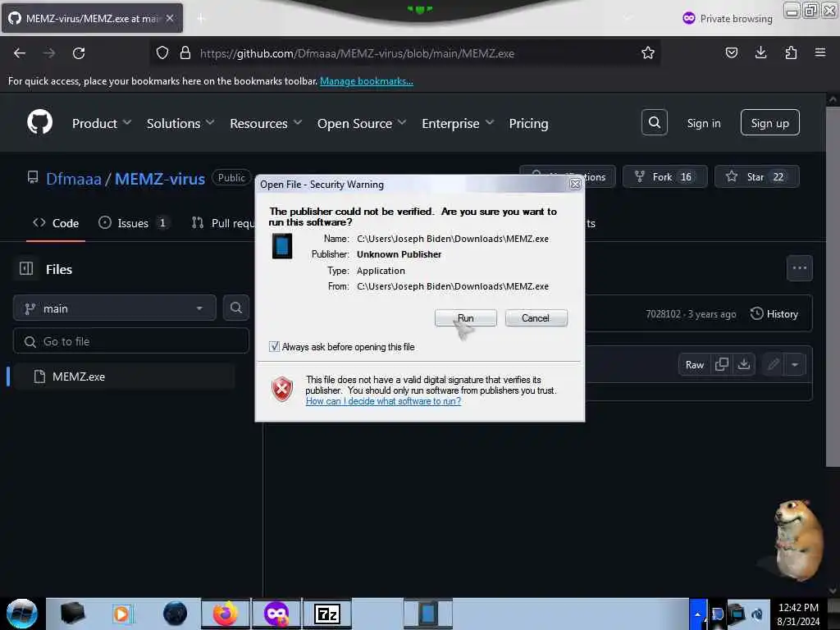Open a new tab with plus button
Screen dimensions: 840x630
point(201,19)
